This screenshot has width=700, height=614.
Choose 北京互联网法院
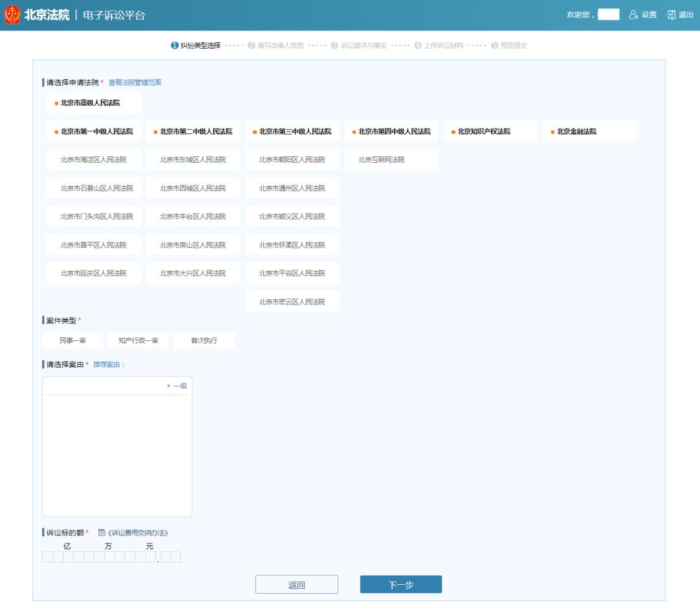tap(391, 159)
